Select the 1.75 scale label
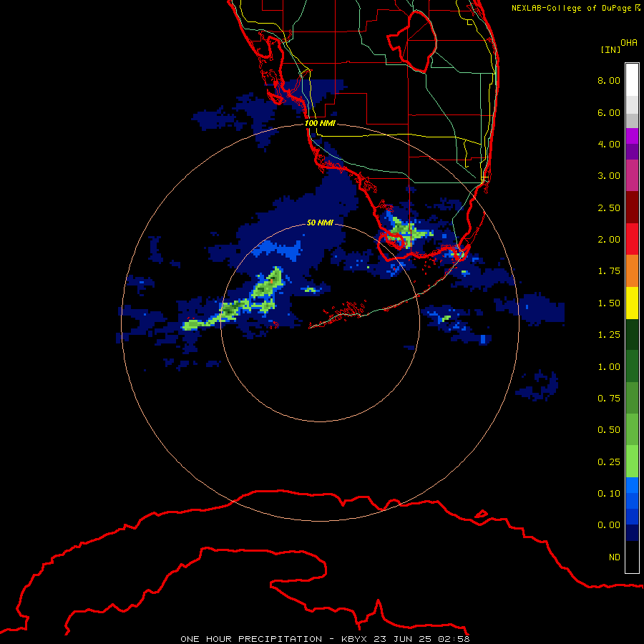The image size is (644, 644). coord(609,271)
